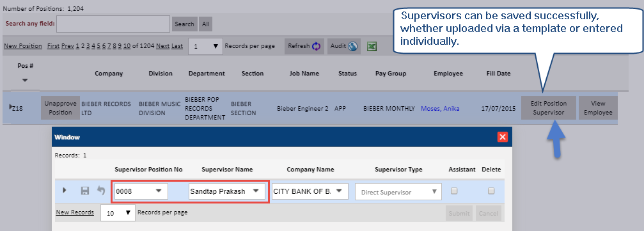The image size is (644, 231).
Task: Click the Excel export icon
Action: (372, 47)
